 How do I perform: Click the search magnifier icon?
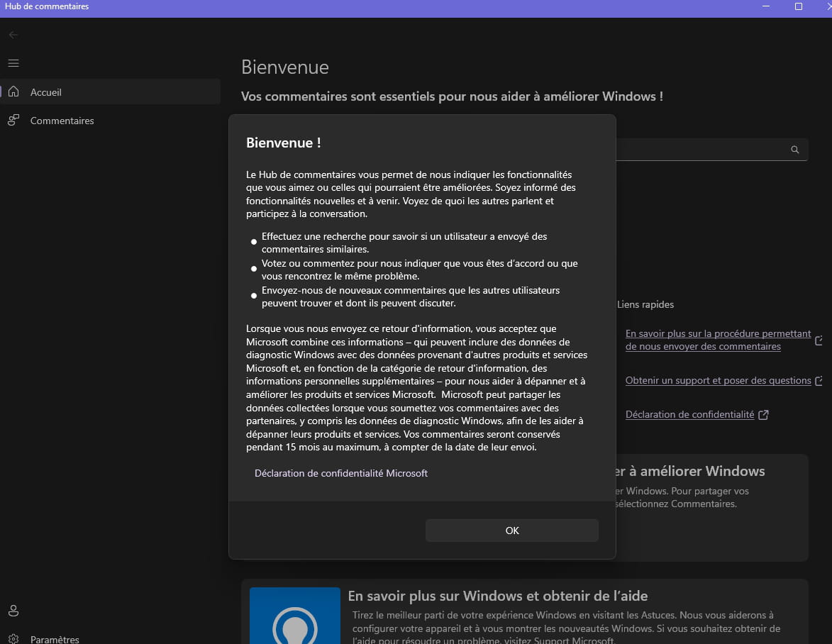pyautogui.click(x=795, y=150)
